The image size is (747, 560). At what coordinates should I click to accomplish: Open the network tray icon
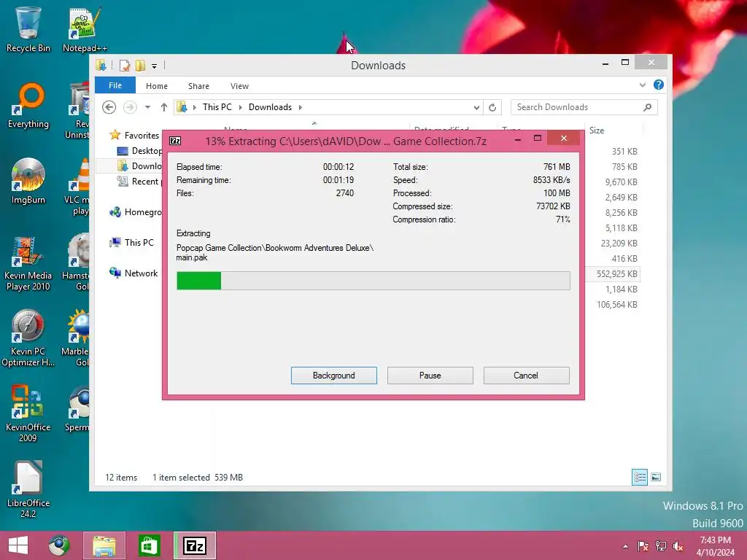tap(661, 546)
